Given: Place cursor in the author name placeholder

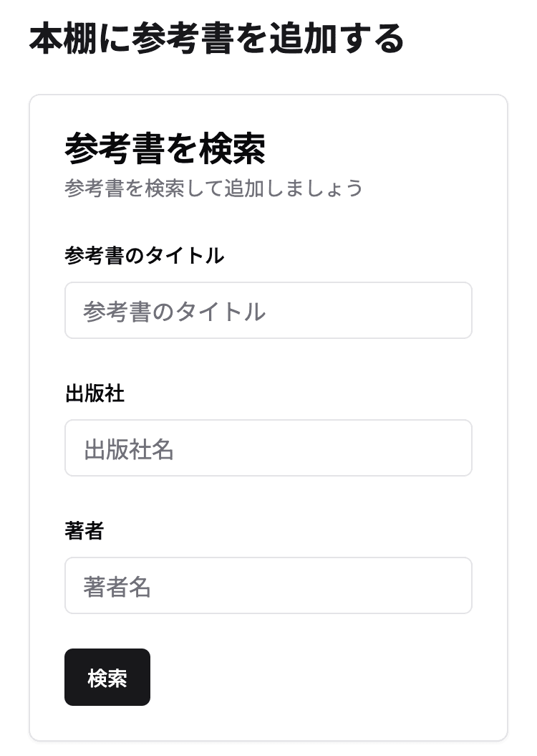Looking at the screenshot, I should tap(117, 587).
